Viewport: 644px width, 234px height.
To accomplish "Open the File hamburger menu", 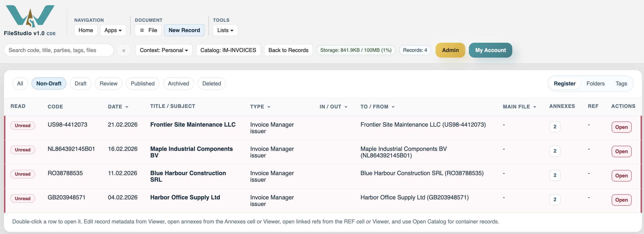I will (148, 30).
